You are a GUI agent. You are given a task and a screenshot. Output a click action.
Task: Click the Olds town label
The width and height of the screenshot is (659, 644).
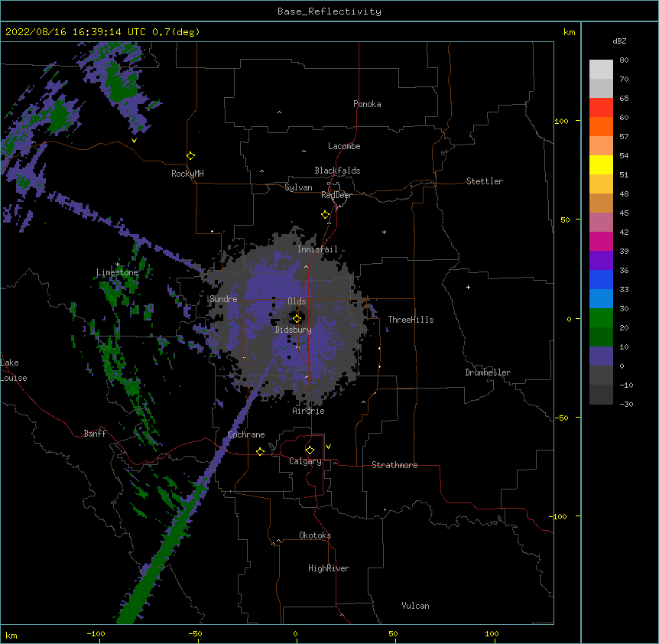[297, 301]
